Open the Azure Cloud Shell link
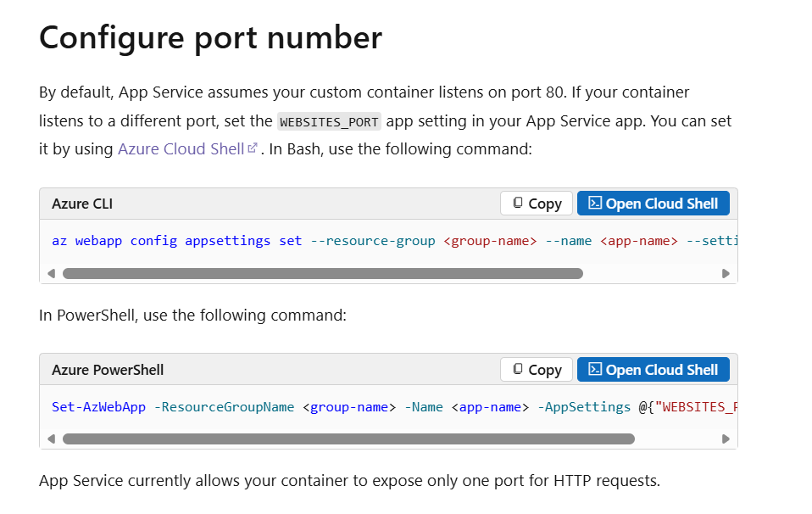812x514 pixels. tap(181, 148)
